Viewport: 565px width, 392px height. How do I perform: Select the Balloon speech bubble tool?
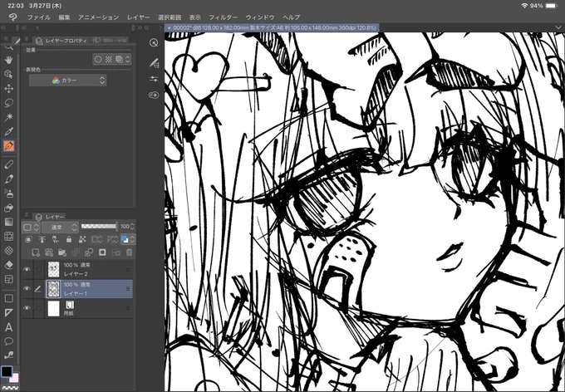tap(8, 341)
